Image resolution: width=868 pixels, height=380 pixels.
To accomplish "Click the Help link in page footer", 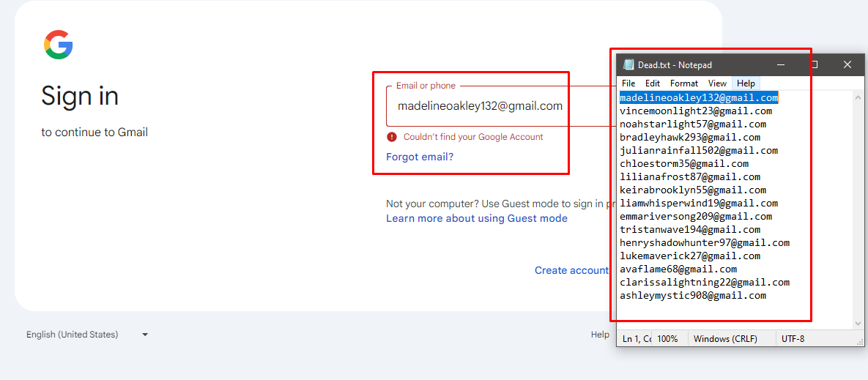I will point(600,335).
